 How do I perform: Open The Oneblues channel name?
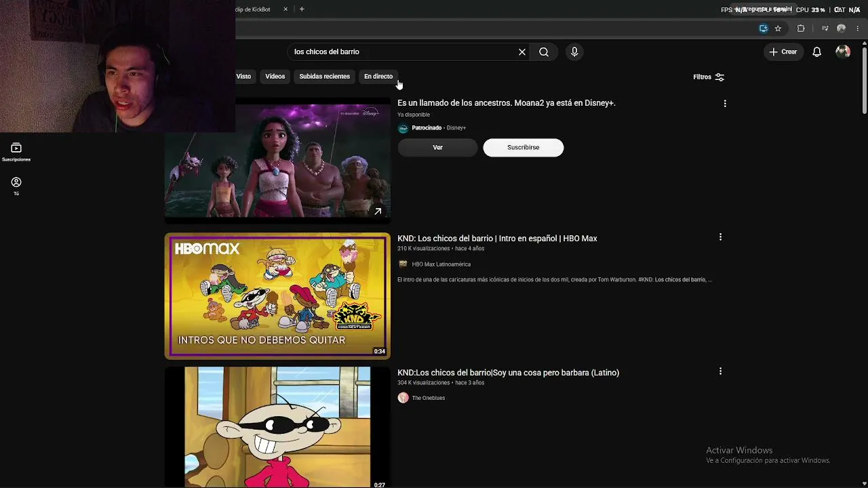(x=429, y=399)
